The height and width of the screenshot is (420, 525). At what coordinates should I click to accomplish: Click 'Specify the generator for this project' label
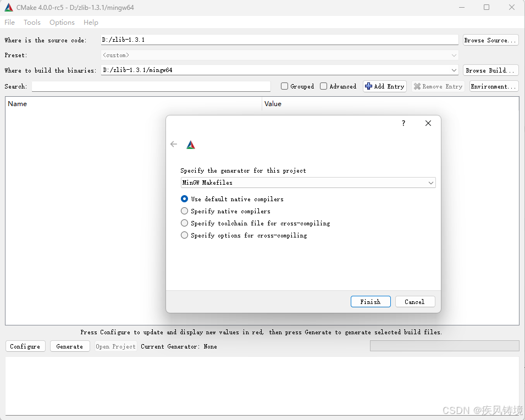coord(243,170)
